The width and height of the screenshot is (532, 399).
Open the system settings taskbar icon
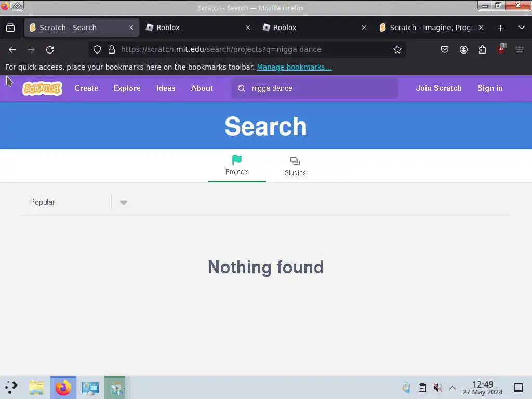(x=90, y=388)
